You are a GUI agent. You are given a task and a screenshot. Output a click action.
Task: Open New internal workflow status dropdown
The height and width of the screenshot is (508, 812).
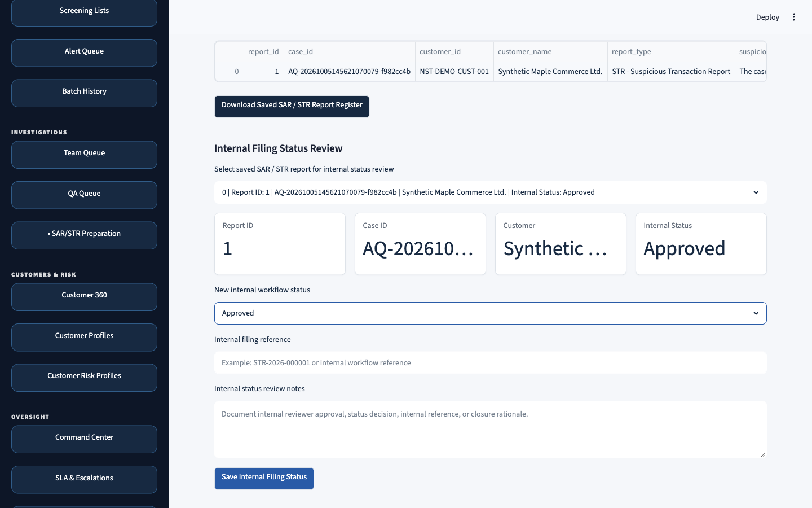(490, 313)
